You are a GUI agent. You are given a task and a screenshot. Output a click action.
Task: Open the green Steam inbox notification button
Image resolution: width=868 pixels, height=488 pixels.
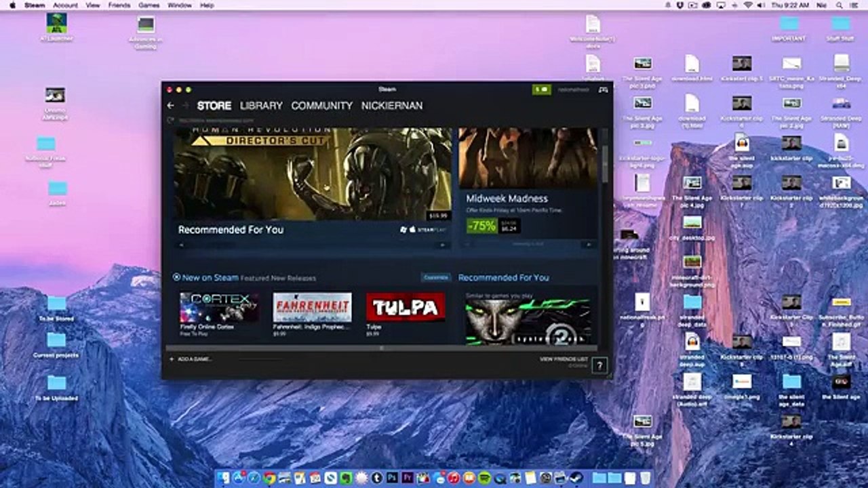tap(542, 89)
